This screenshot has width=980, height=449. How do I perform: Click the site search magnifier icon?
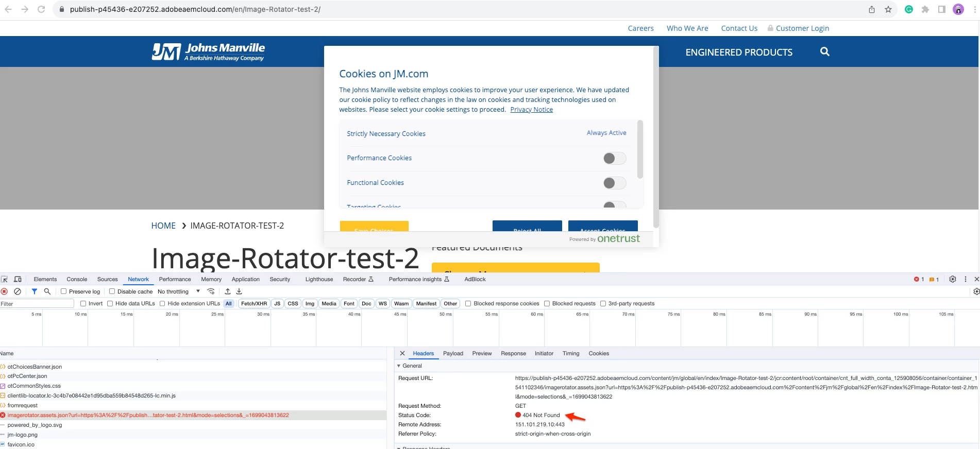point(825,51)
